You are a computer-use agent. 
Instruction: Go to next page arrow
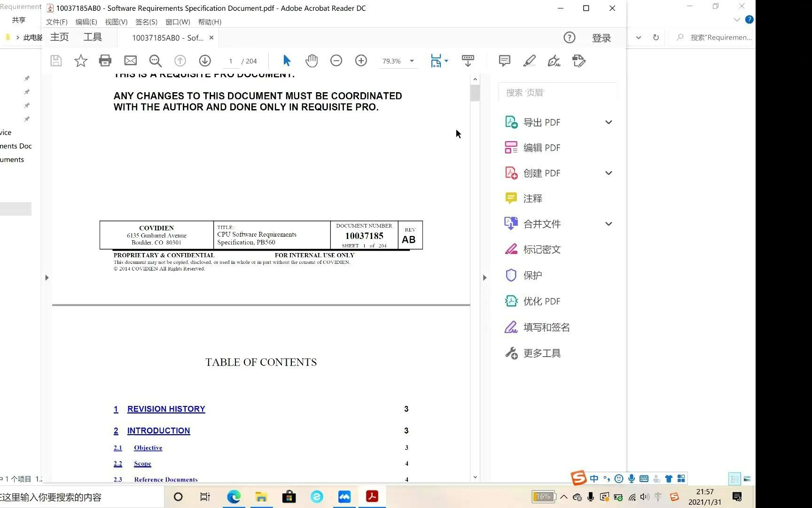pyautogui.click(x=205, y=61)
